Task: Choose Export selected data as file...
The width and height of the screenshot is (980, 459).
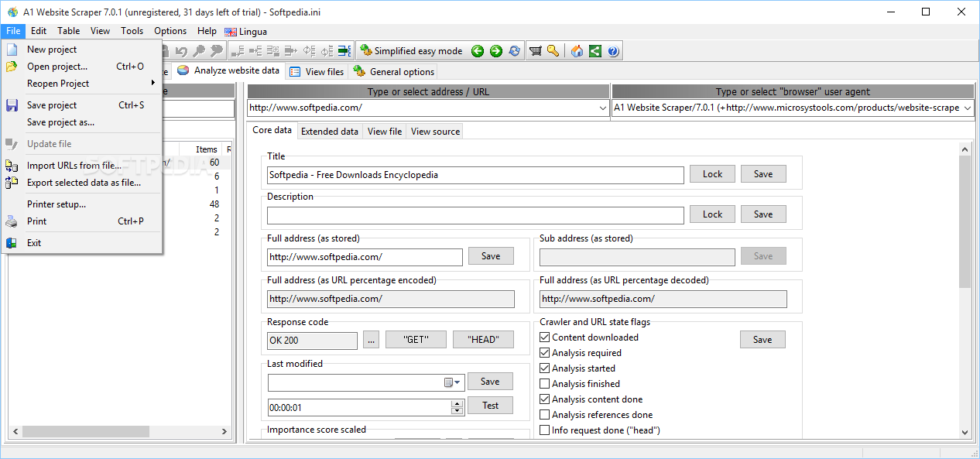Action: [81, 183]
